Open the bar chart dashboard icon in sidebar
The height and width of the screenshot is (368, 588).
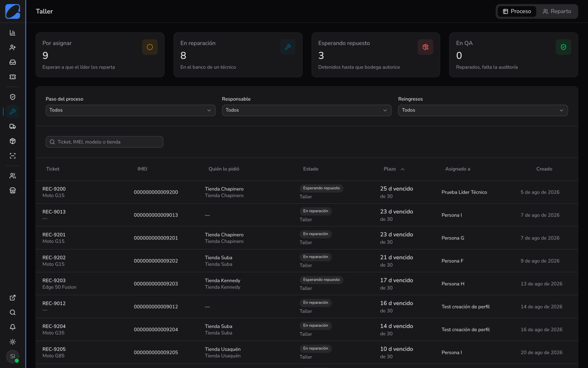(12, 33)
